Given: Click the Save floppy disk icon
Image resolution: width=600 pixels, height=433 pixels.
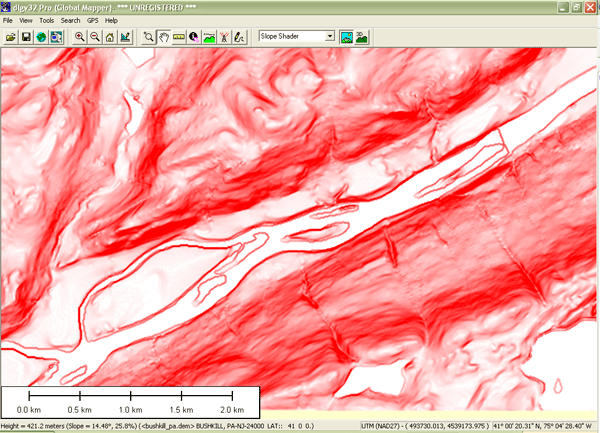Looking at the screenshot, I should coord(25,36).
